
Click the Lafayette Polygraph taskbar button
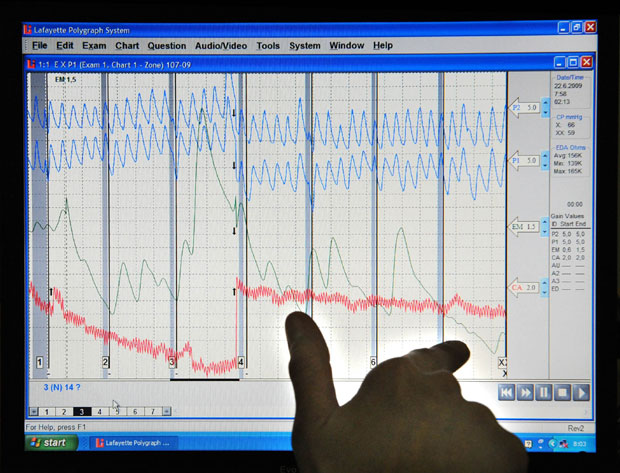pyautogui.click(x=129, y=442)
